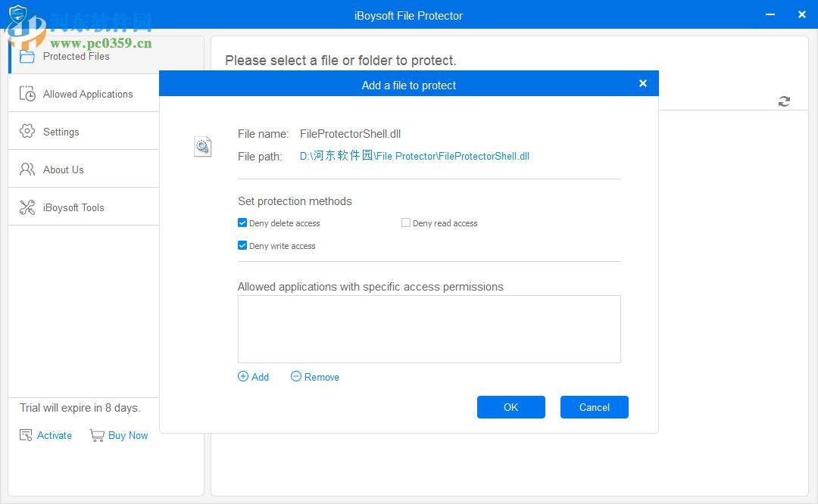Open the FileProtectorShell.dll file path link

tap(414, 156)
